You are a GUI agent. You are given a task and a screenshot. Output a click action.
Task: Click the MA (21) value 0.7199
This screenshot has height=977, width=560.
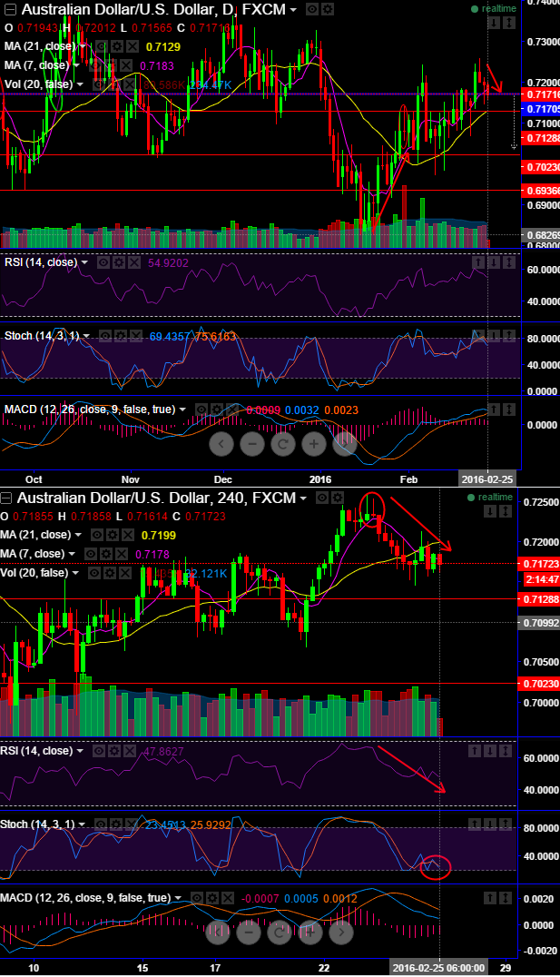(159, 535)
